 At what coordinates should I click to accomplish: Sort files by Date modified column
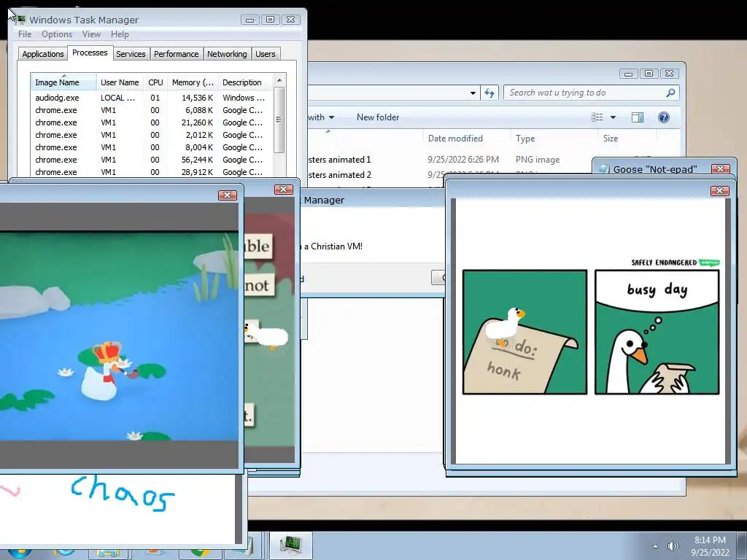click(x=466, y=139)
